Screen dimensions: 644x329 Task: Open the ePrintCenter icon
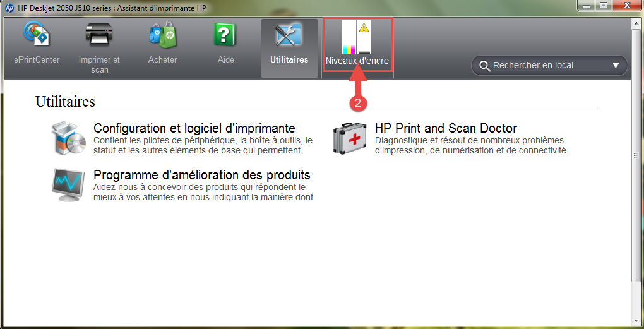(36, 33)
